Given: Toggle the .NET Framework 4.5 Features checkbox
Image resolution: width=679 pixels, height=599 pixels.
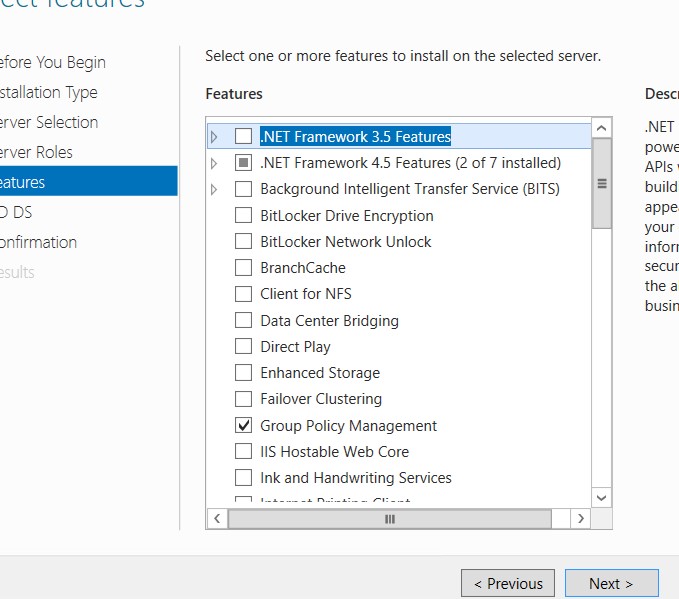Looking at the screenshot, I should coord(243,163).
